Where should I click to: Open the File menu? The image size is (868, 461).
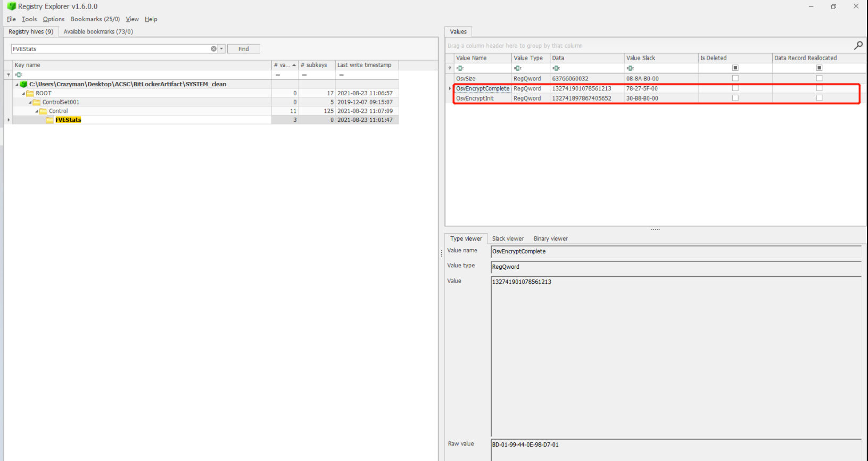(11, 19)
